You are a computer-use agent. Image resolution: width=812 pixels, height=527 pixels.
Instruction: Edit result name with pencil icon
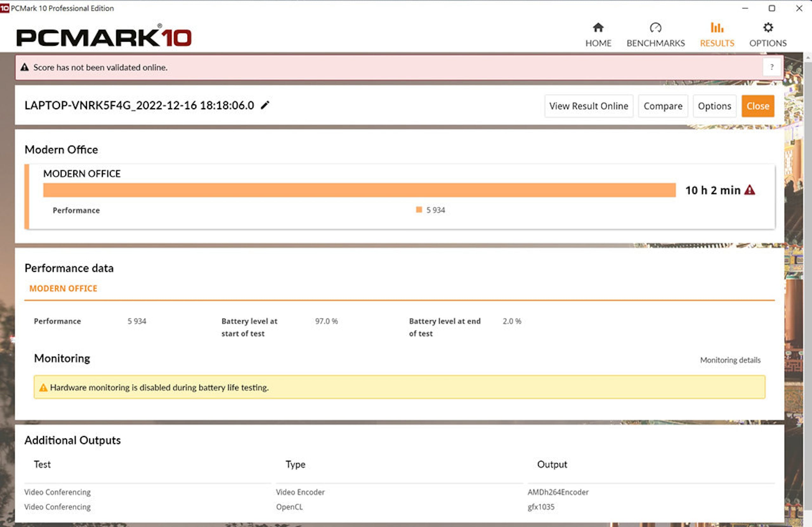(265, 105)
